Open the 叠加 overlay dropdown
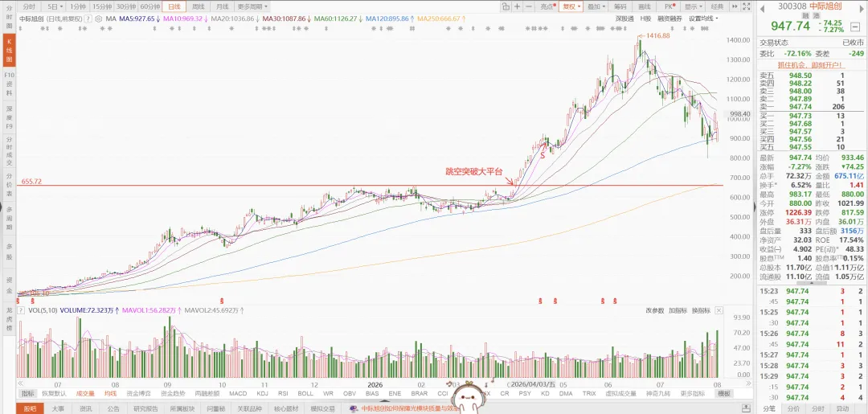The image size is (868, 414). pos(596,6)
